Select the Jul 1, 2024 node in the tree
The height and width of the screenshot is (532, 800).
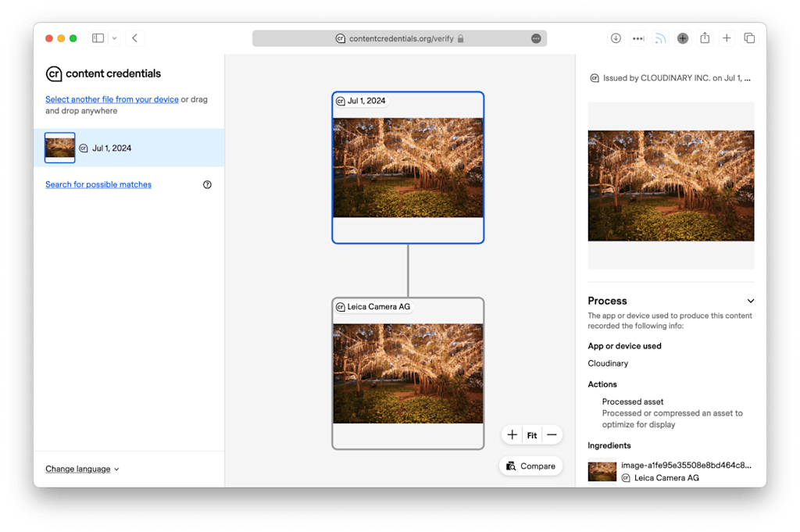[408, 167]
